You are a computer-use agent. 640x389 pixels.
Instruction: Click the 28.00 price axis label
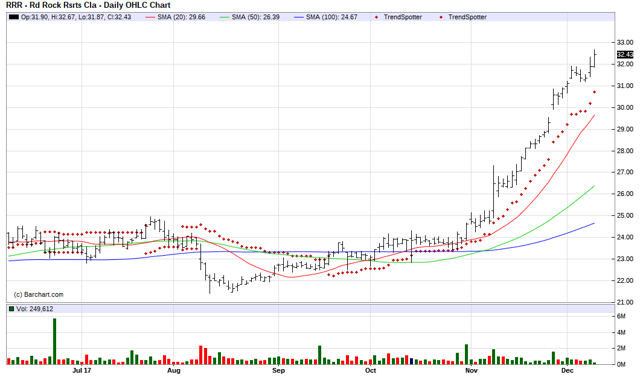[x=625, y=151]
